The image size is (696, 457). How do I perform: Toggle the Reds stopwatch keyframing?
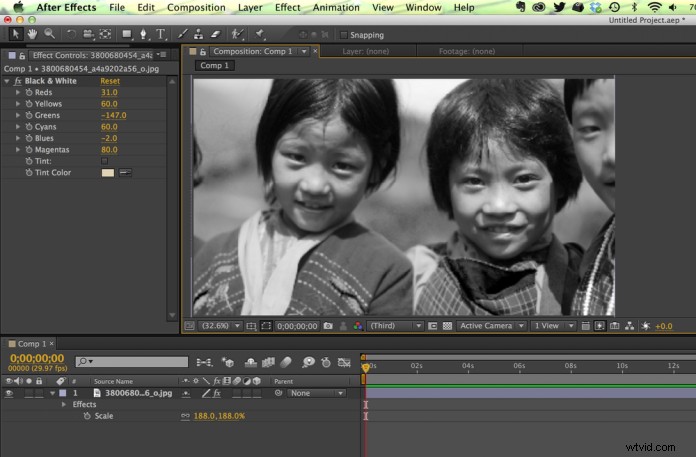(29, 92)
